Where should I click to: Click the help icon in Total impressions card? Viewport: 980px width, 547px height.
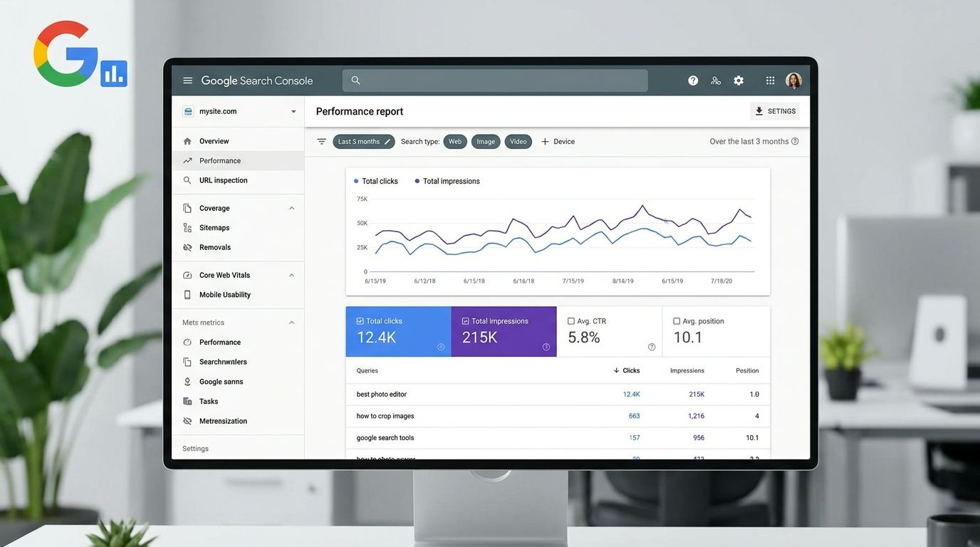coord(546,347)
